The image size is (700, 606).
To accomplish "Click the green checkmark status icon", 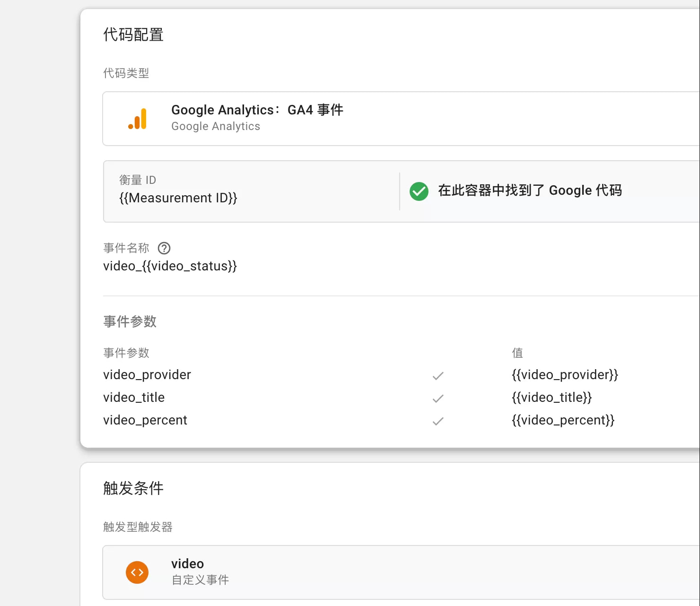I will (x=419, y=191).
